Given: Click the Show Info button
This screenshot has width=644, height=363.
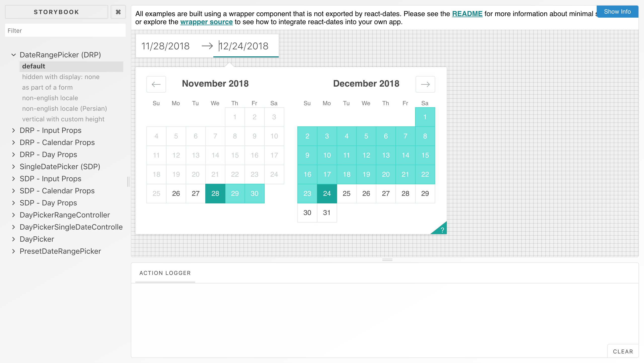Looking at the screenshot, I should (x=617, y=12).
